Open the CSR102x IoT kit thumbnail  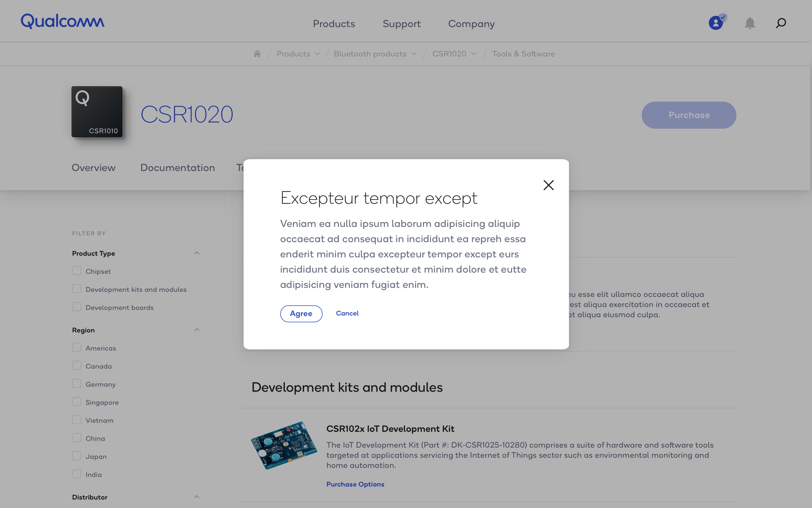284,446
